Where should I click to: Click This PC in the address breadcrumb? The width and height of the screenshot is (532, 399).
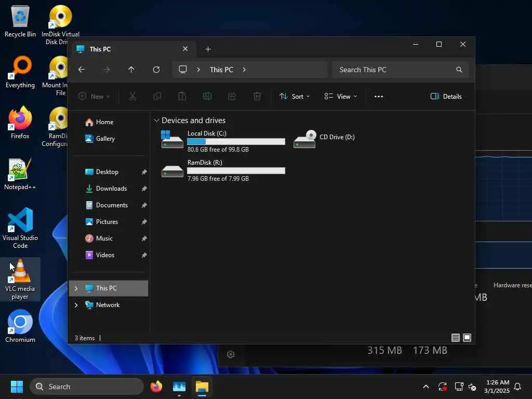click(221, 70)
